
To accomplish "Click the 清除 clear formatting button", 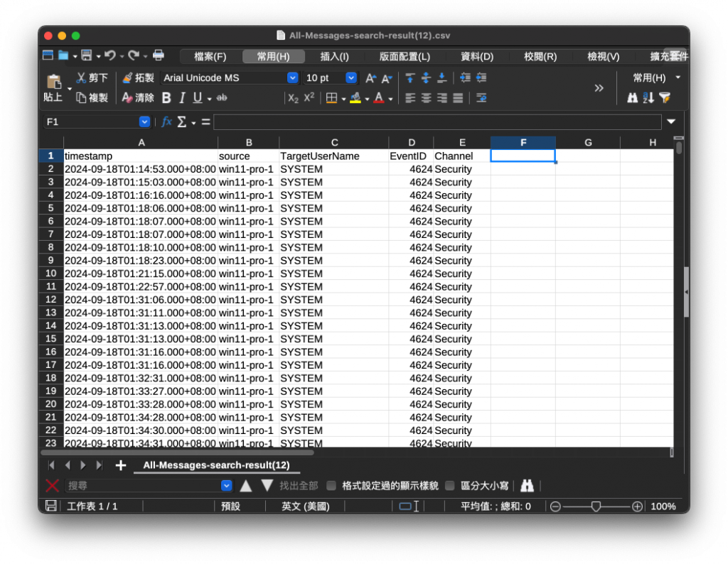I will (x=138, y=98).
